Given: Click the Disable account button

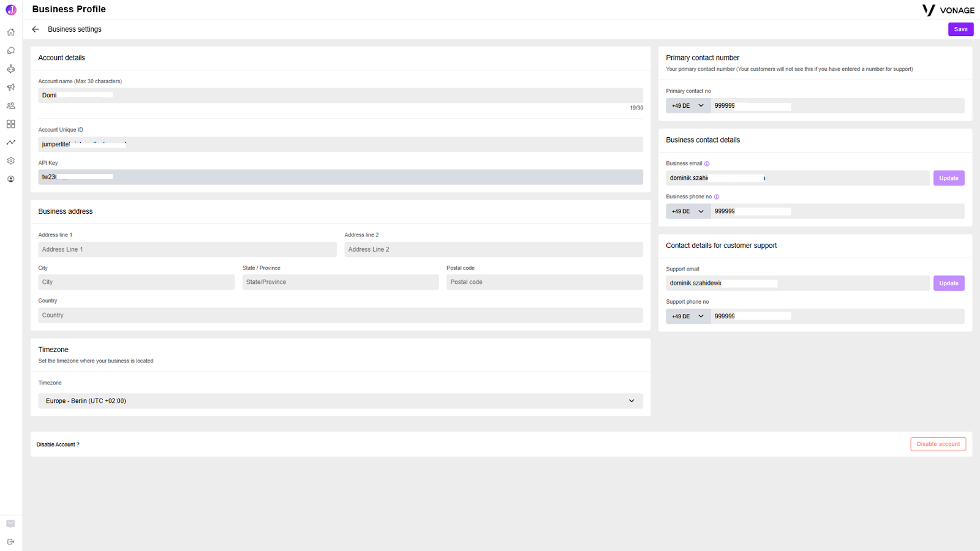Looking at the screenshot, I should [x=938, y=444].
